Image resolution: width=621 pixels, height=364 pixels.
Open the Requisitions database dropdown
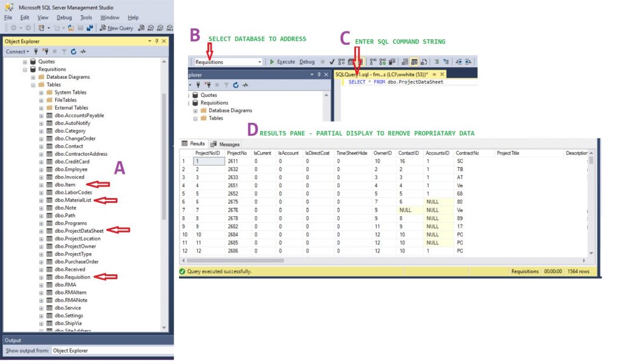(260, 62)
